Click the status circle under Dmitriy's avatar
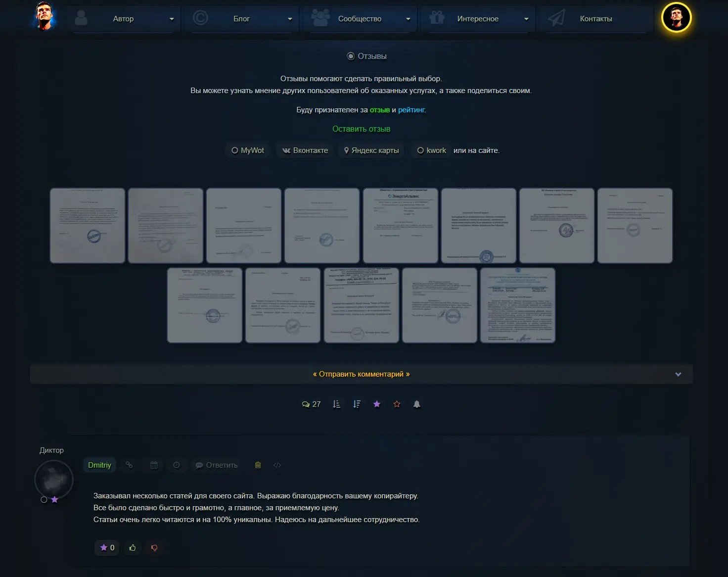The width and height of the screenshot is (728, 577). click(44, 500)
